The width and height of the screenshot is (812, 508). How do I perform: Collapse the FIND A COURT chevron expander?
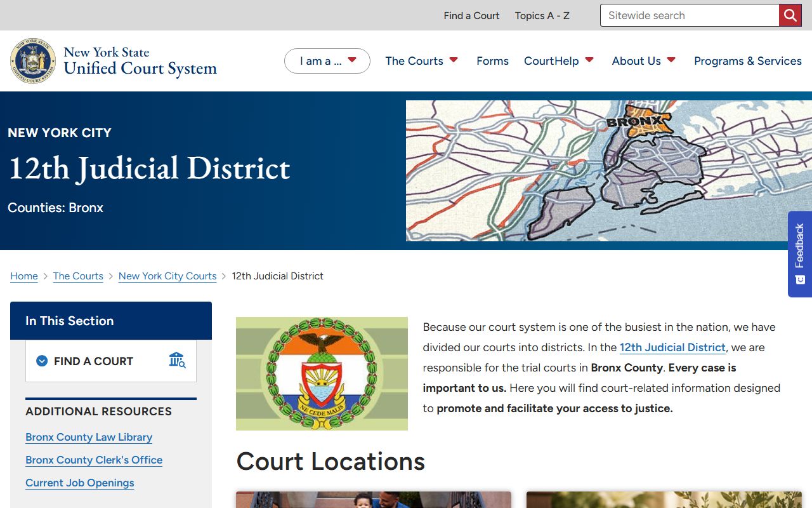42,361
